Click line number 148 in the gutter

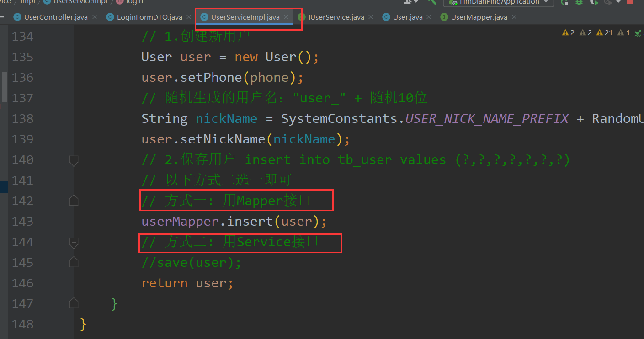[22, 324]
